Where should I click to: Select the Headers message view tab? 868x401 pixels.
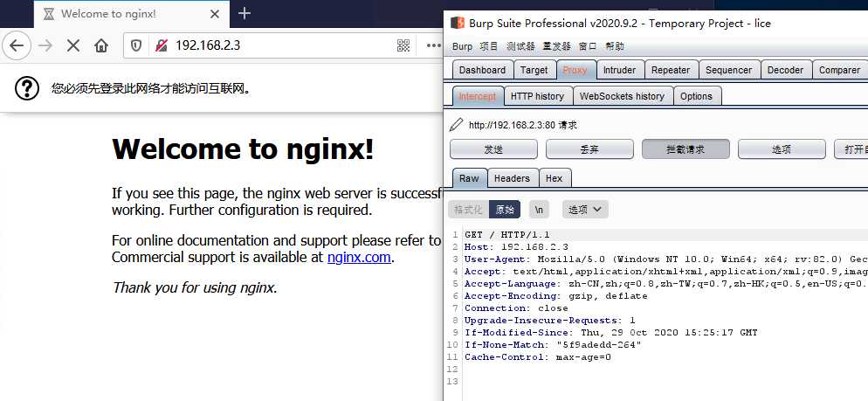[512, 178]
